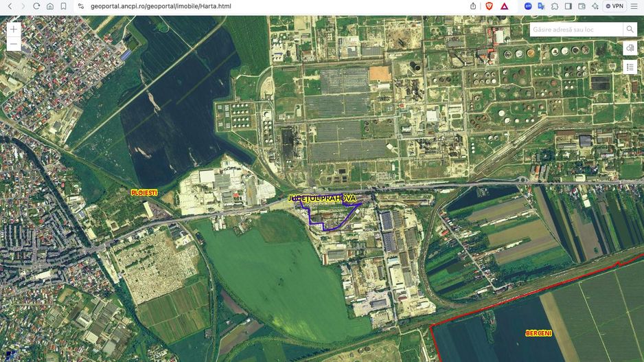
Task: View site information icon
Action: click(81, 6)
